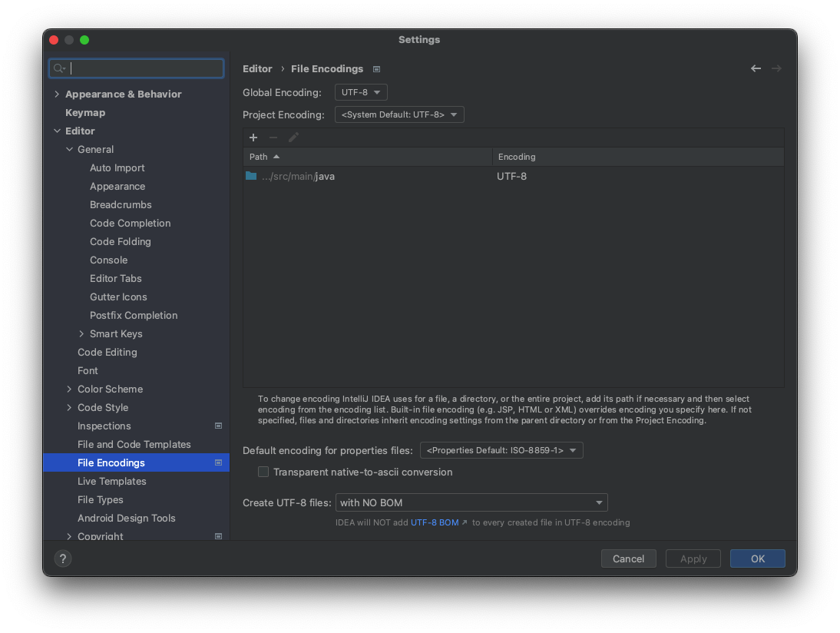The width and height of the screenshot is (840, 633).
Task: Remove the selected path mapping
Action: click(273, 138)
